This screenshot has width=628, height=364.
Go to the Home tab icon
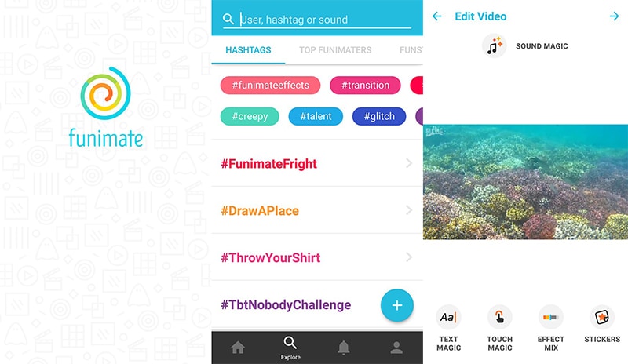click(238, 348)
